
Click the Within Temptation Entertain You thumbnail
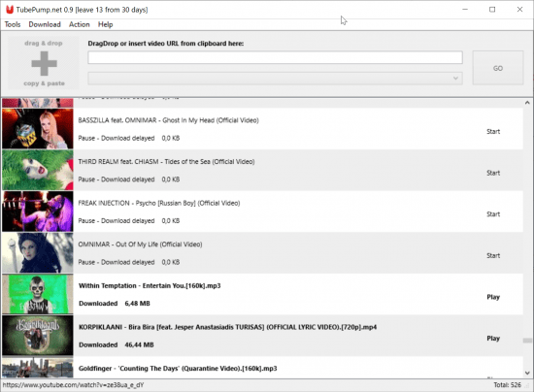pyautogui.click(x=38, y=294)
